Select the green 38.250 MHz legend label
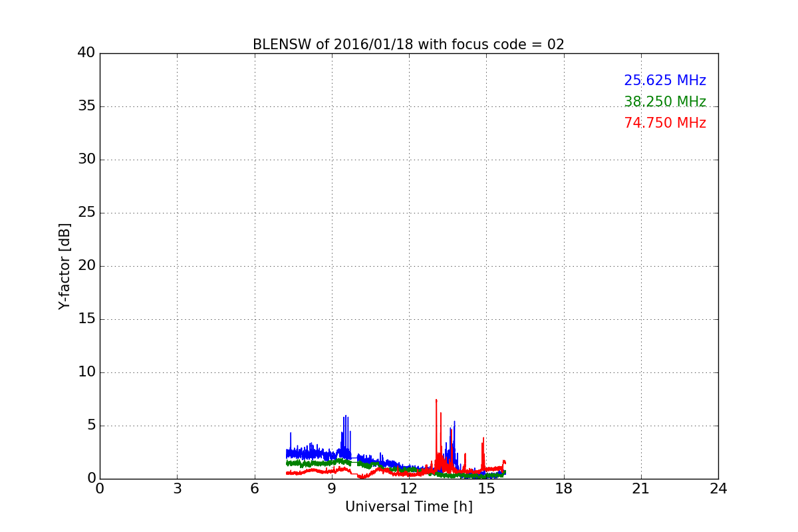 coord(665,102)
